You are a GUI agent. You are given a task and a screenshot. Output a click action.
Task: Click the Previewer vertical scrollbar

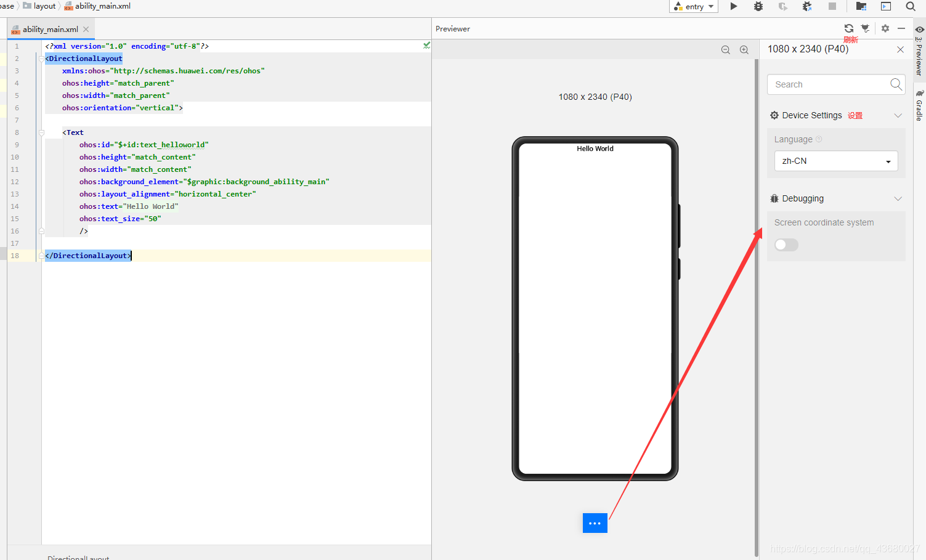[x=757, y=308]
